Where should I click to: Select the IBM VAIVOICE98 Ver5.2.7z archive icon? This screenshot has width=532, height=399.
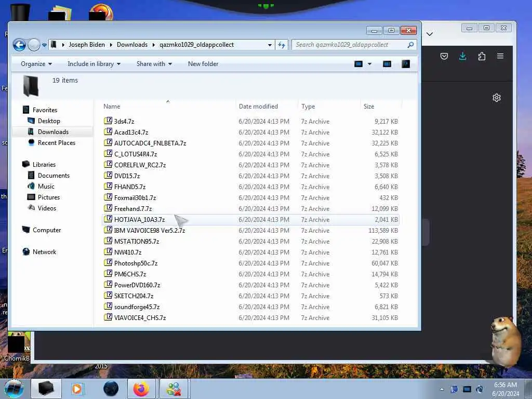pos(108,230)
